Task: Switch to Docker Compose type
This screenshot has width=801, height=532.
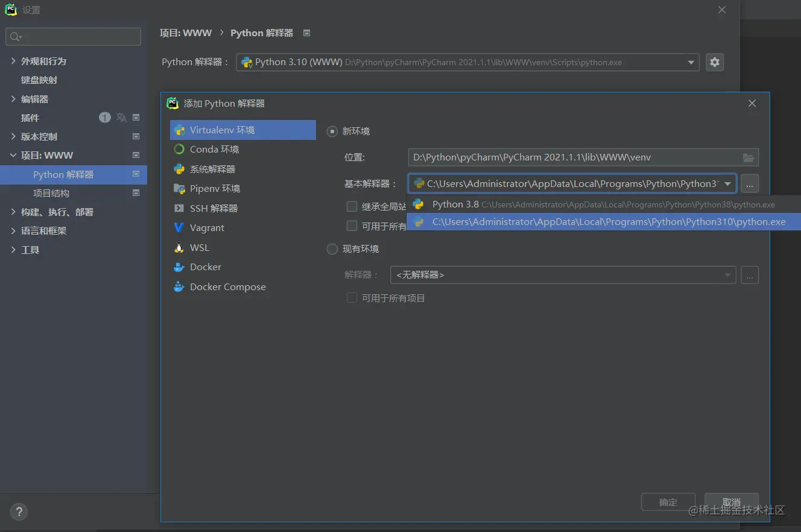Action: (243, 287)
